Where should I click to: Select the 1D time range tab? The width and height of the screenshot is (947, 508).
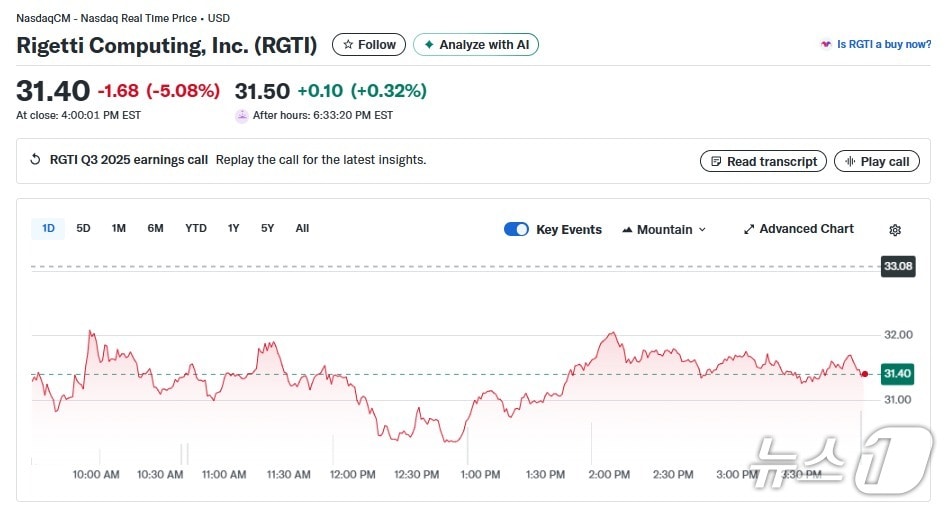48,228
